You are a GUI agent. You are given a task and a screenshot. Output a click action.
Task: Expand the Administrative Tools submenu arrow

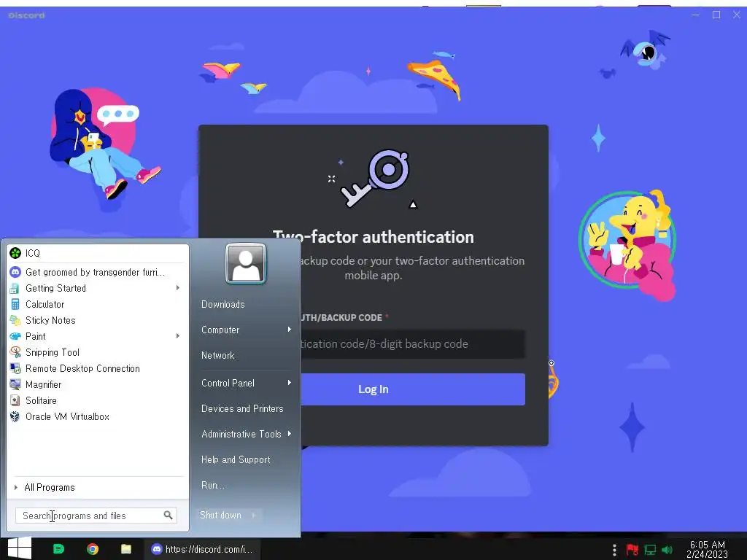pos(289,434)
